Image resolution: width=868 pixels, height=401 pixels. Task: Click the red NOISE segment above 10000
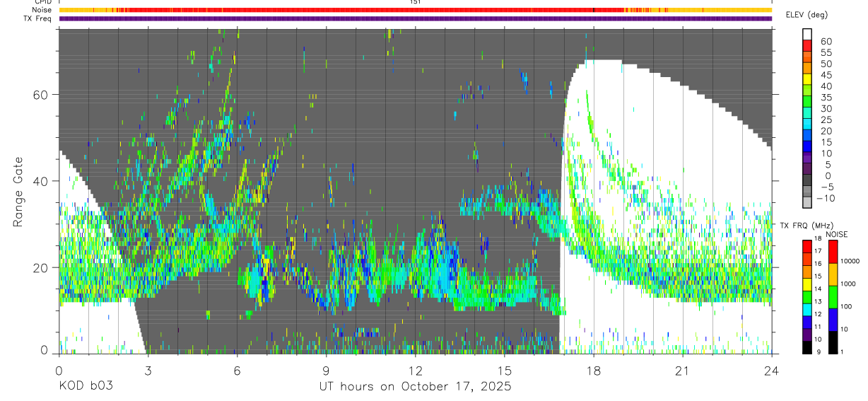coord(832,251)
